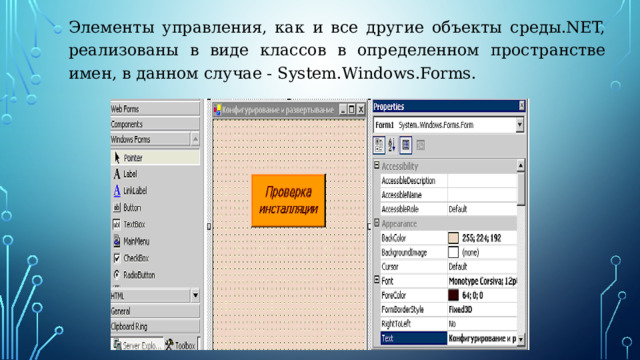Click the Text property value field
The width and height of the screenshot is (640, 360).
point(482,338)
